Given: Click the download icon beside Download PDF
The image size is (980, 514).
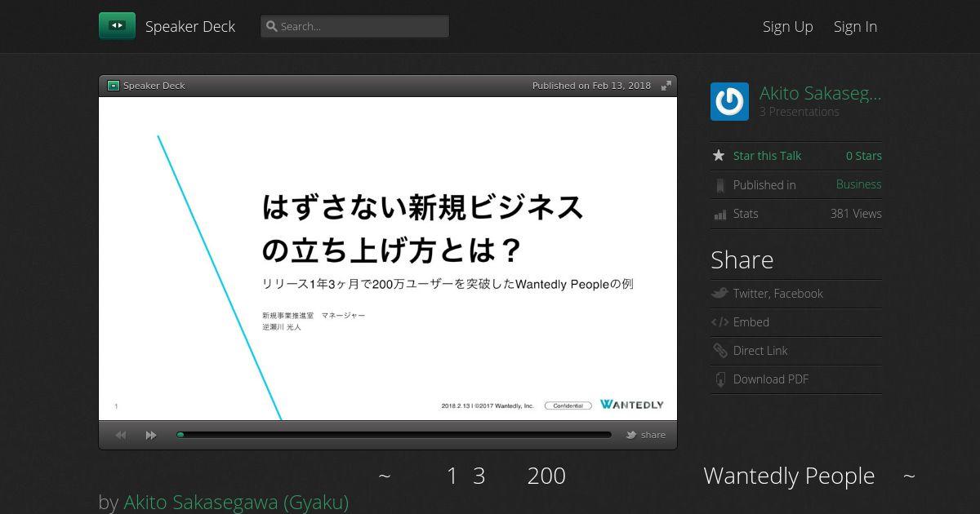Looking at the screenshot, I should pyautogui.click(x=719, y=379).
